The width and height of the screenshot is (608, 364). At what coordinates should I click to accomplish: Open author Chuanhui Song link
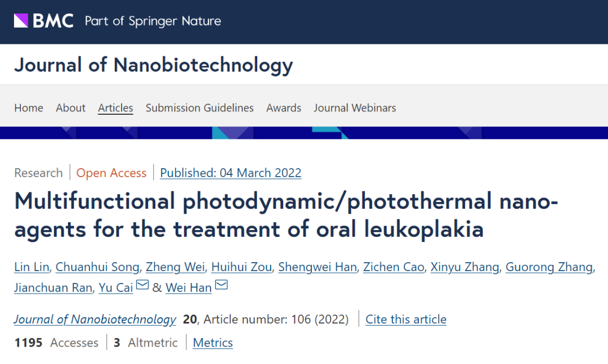tap(97, 267)
